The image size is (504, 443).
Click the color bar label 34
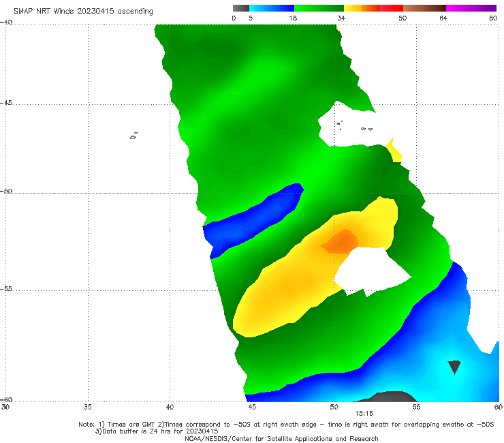[x=341, y=18]
